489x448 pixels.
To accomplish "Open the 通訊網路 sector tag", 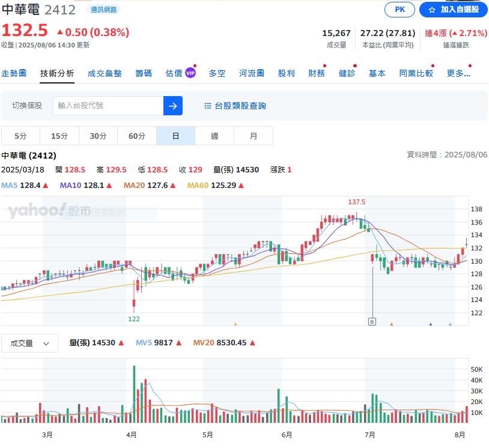I will coord(103,10).
